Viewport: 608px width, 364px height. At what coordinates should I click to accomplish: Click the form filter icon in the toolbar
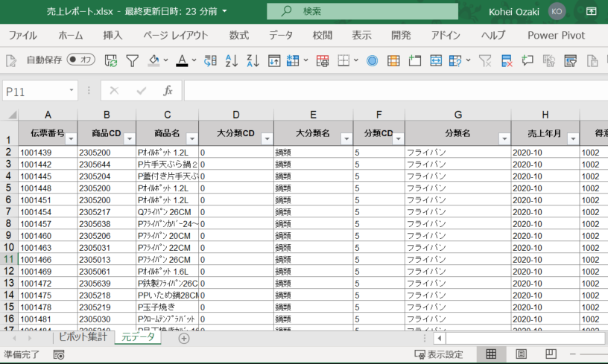[x=571, y=60]
